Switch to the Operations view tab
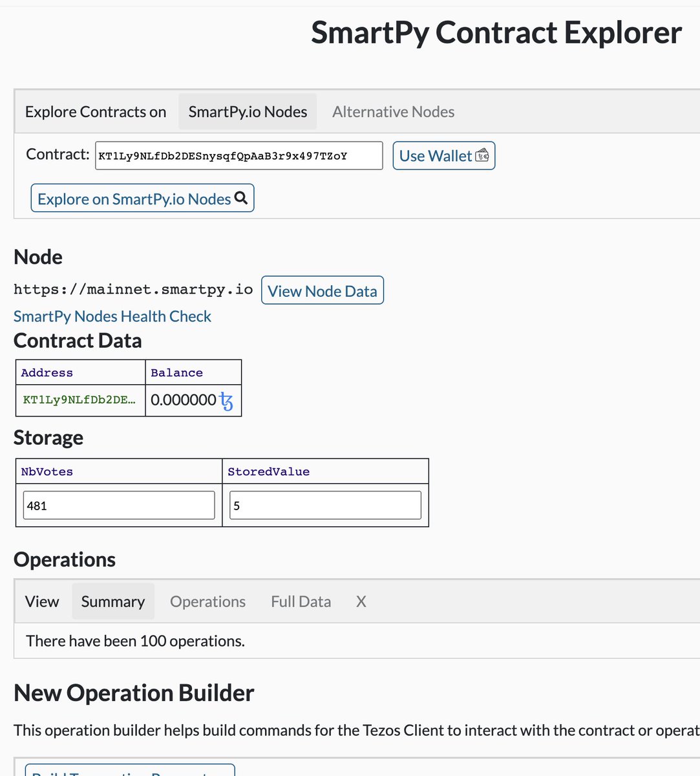The image size is (700, 776). click(207, 601)
